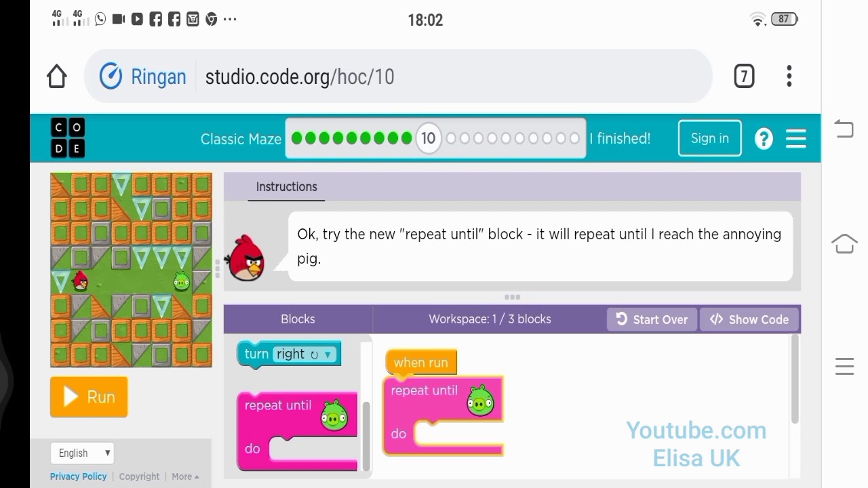
Task: Click the green pig in the maze
Action: [x=181, y=281]
